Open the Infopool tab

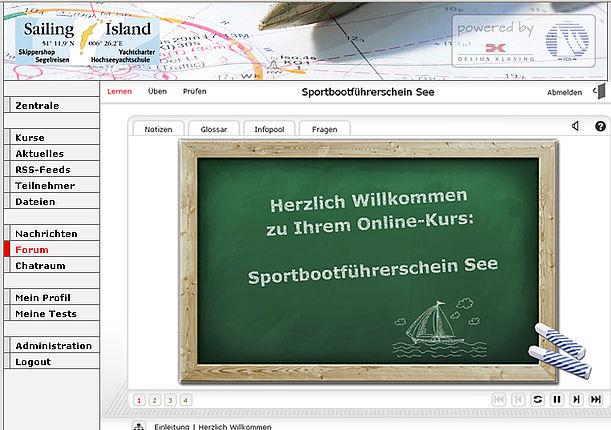click(x=269, y=129)
